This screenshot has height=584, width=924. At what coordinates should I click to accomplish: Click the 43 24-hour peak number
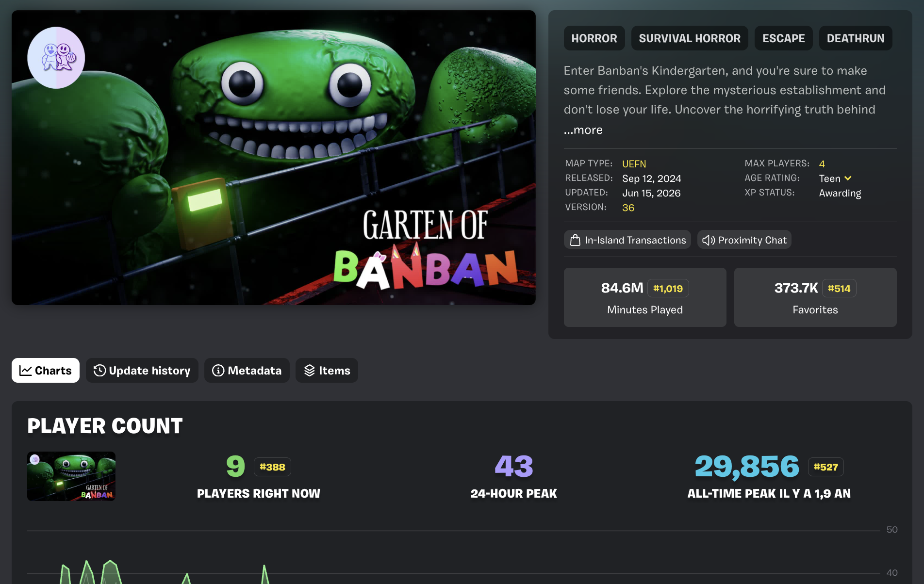[514, 467]
